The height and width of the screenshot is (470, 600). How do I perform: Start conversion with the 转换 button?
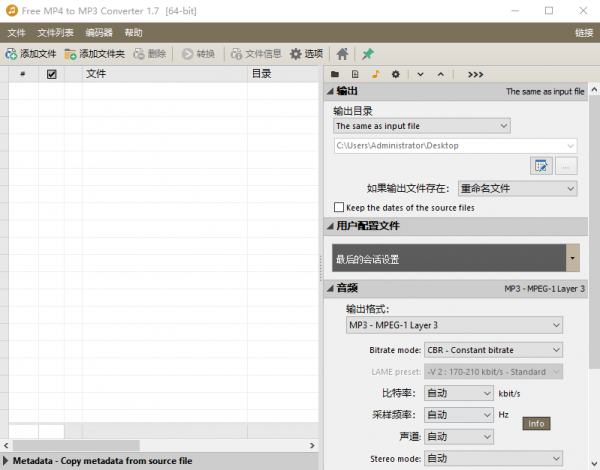click(x=198, y=54)
